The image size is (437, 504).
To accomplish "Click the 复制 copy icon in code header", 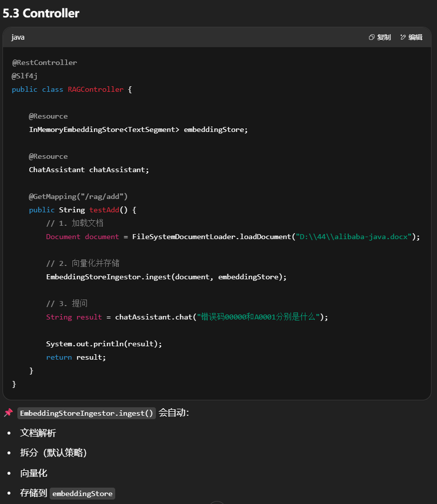I will (x=371, y=37).
